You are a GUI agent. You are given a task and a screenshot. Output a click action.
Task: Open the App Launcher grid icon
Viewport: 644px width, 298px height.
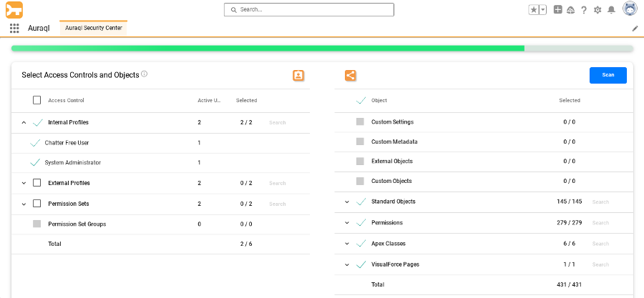pos(14,29)
